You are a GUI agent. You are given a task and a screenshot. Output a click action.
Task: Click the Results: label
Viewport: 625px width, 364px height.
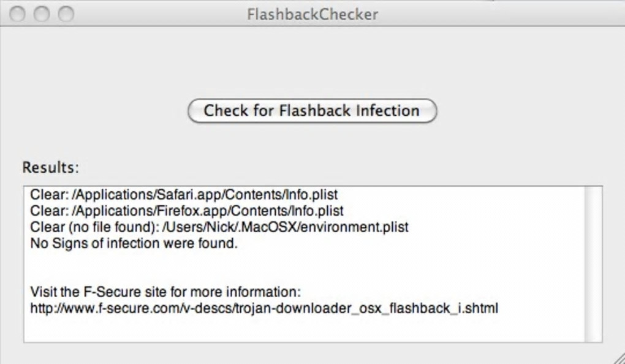[x=51, y=167]
